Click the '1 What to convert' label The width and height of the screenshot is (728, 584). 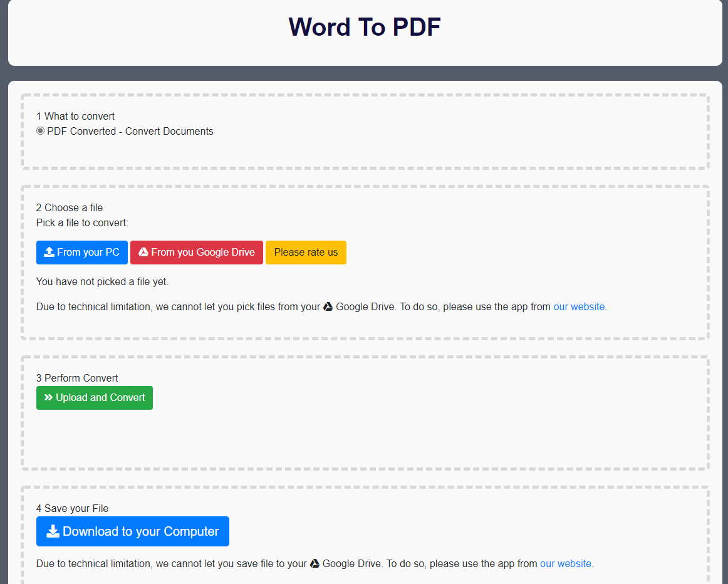pos(75,116)
